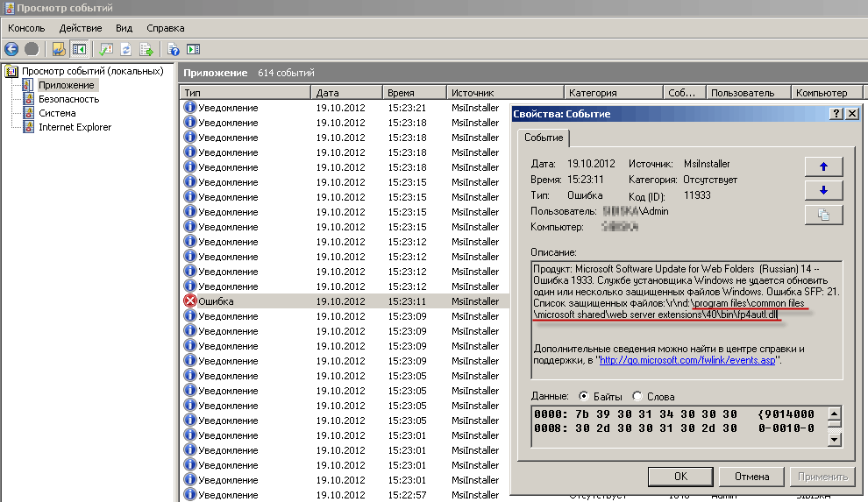This screenshot has height=502, width=868.
Task: Click the Internet Explorer log icon in the tree
Action: click(x=28, y=127)
